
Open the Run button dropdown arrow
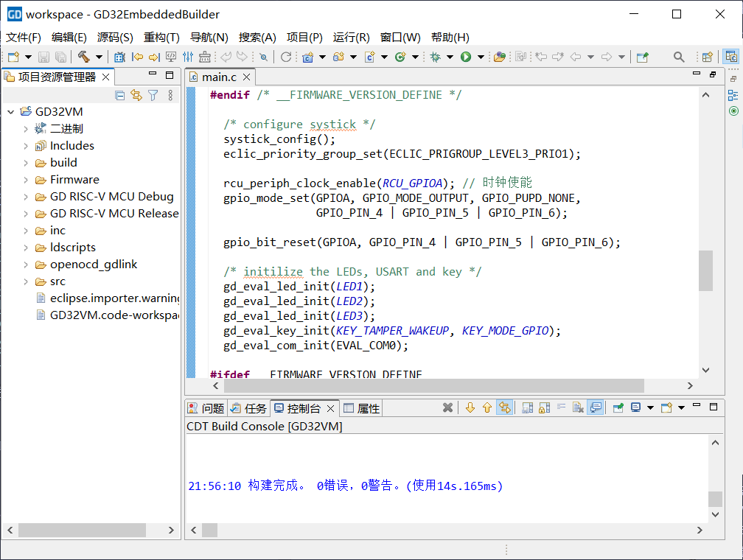click(481, 57)
